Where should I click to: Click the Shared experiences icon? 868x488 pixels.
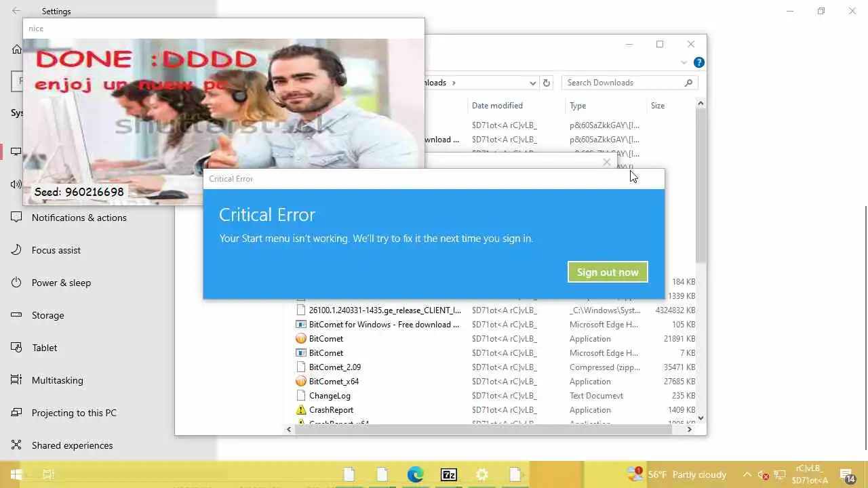pyautogui.click(x=16, y=445)
